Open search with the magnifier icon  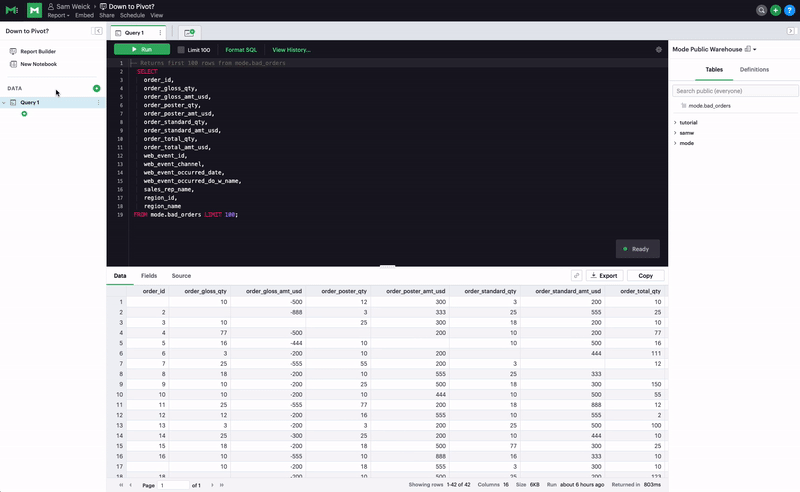pyautogui.click(x=761, y=10)
